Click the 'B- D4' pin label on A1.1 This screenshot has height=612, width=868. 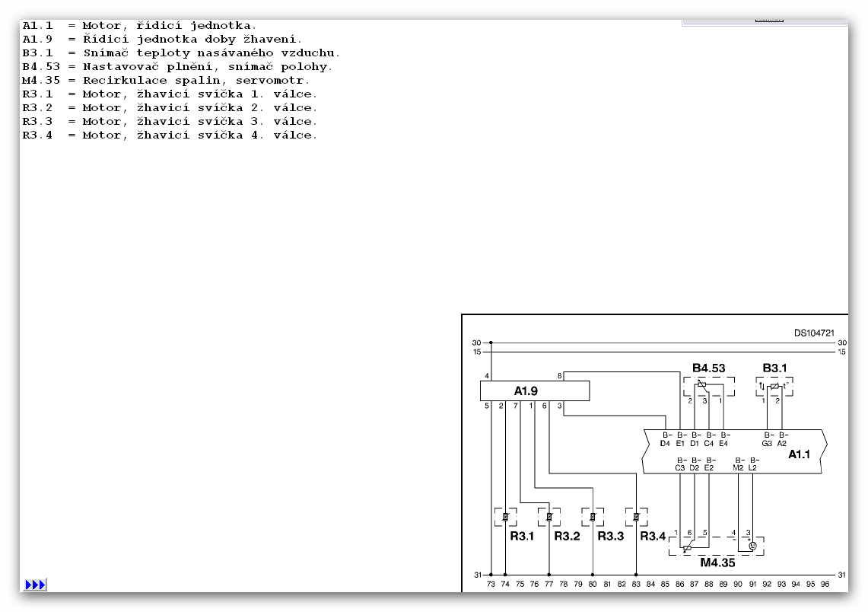coord(666,439)
